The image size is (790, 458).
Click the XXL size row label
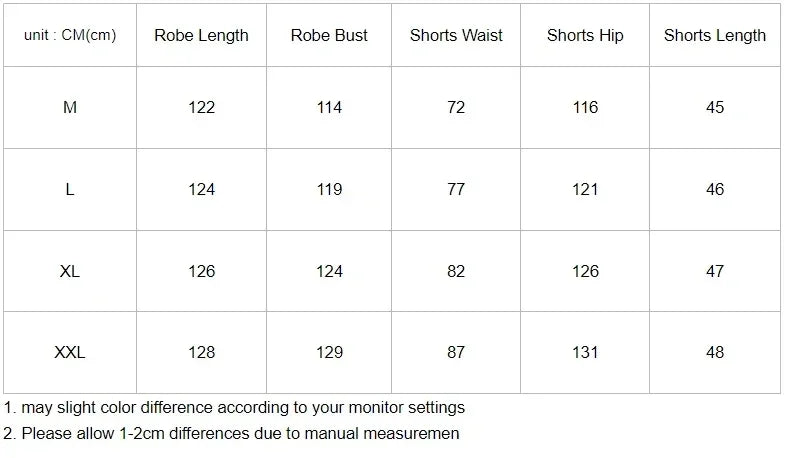click(70, 352)
